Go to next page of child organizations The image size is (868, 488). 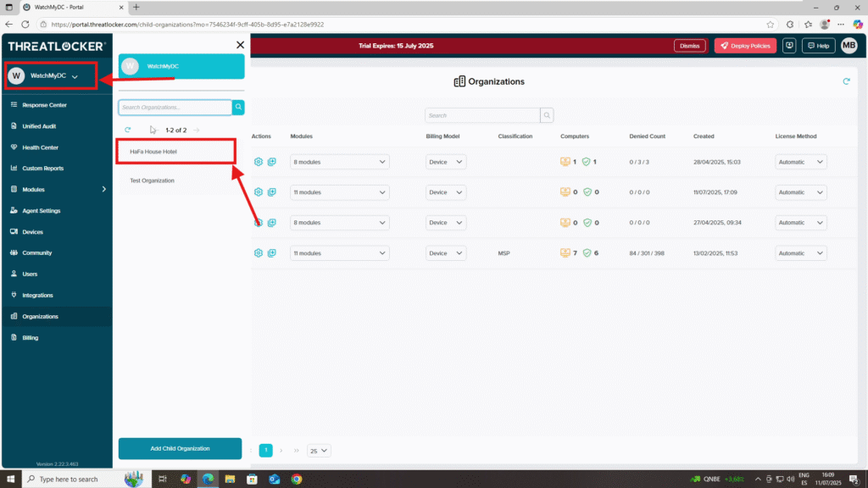tap(197, 130)
